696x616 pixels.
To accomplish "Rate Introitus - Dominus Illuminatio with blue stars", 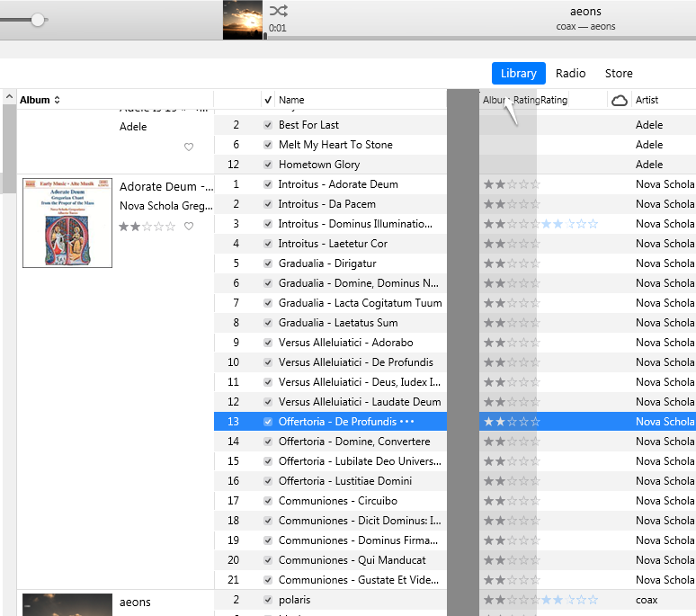I will click(x=569, y=224).
